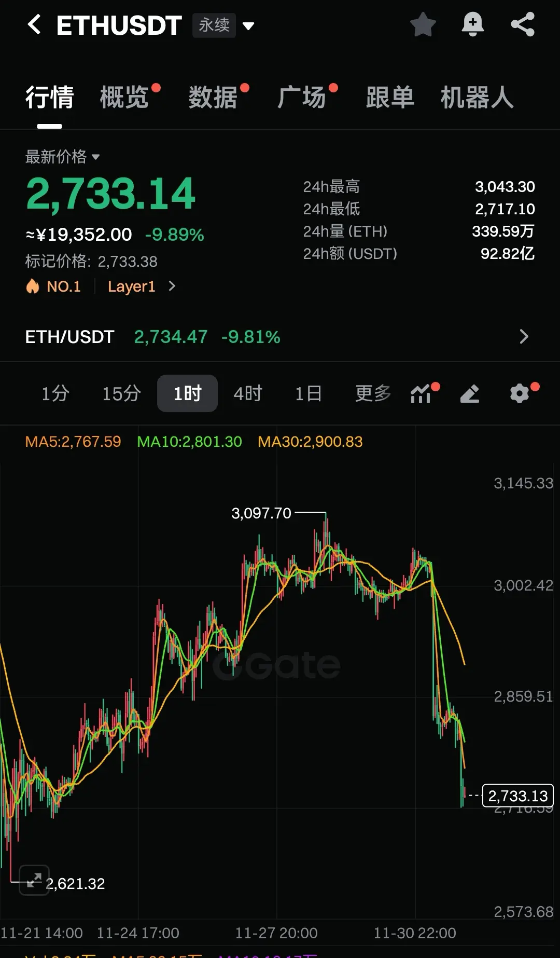This screenshot has width=560, height=958.
Task: Tap the Layer1 category link
Action: point(132,286)
